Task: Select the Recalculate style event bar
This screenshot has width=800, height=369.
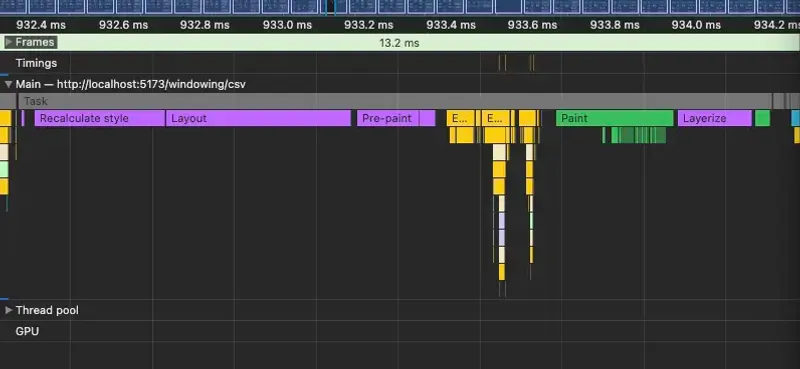Action: point(100,118)
